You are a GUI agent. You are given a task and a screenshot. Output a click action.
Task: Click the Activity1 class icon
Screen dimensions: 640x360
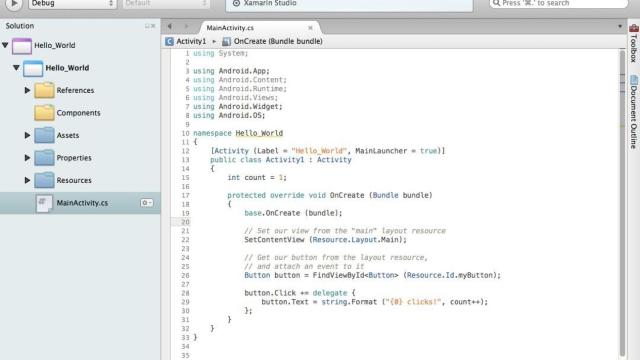pyautogui.click(x=169, y=41)
